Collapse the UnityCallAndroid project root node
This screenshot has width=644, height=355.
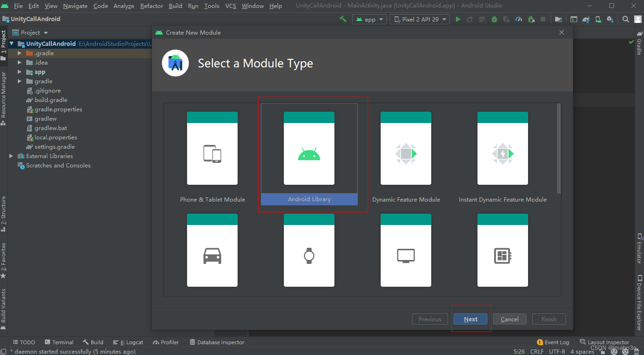pyautogui.click(x=12, y=43)
